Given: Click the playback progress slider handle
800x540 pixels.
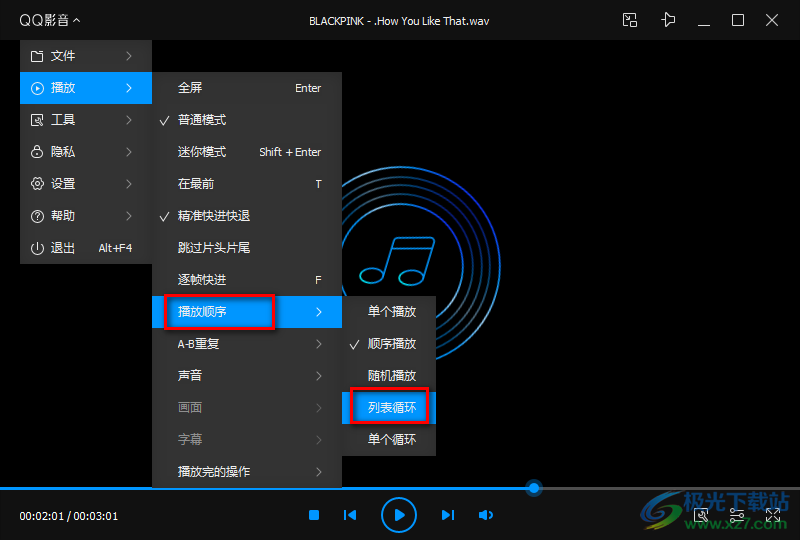Looking at the screenshot, I should (534, 488).
